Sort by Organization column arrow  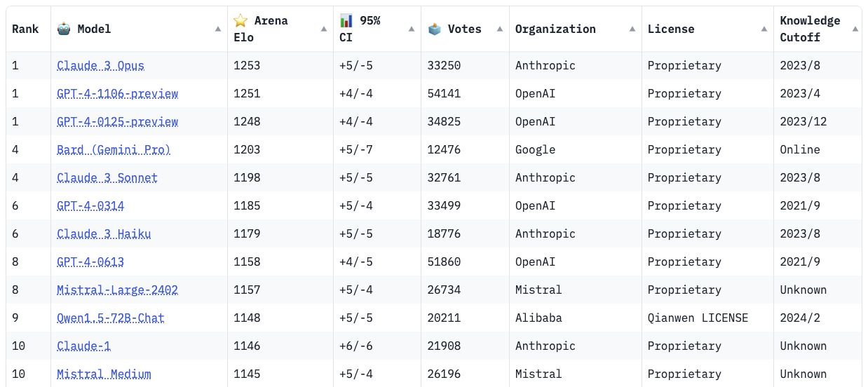(632, 29)
